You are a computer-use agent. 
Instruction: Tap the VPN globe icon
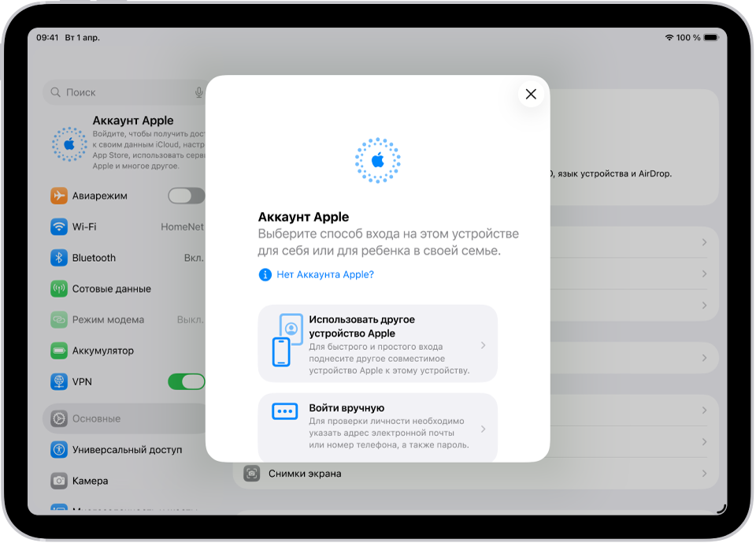[59, 381]
